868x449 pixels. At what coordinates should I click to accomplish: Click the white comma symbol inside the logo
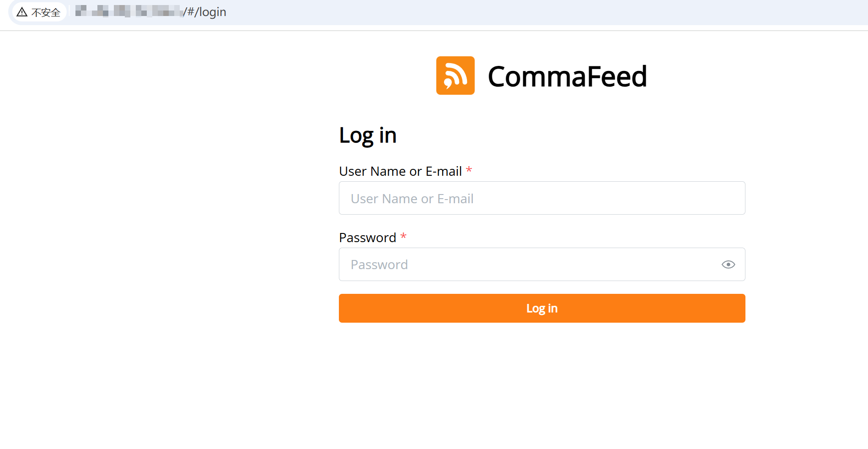coord(448,84)
